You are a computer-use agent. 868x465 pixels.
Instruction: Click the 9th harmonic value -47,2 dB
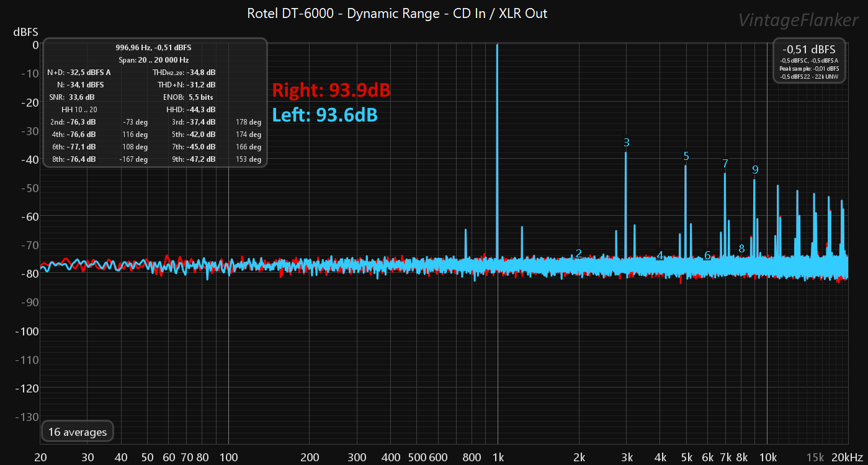pyautogui.click(x=201, y=159)
